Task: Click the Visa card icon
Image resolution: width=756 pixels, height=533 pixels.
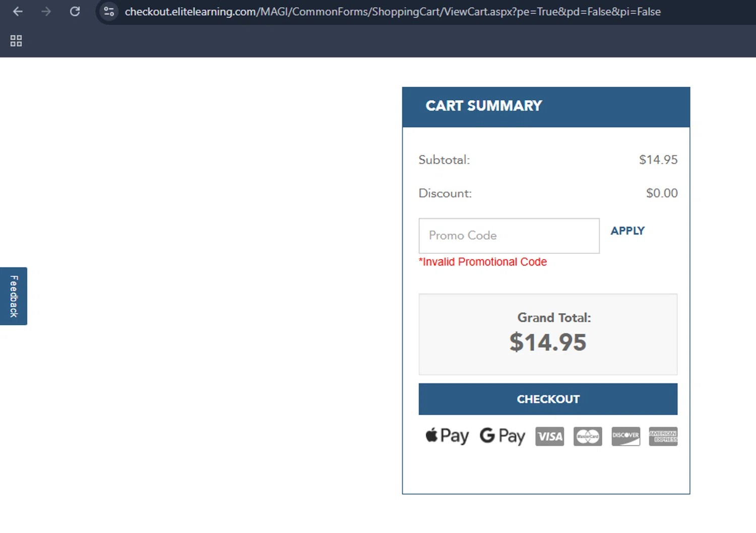Action: (x=549, y=436)
